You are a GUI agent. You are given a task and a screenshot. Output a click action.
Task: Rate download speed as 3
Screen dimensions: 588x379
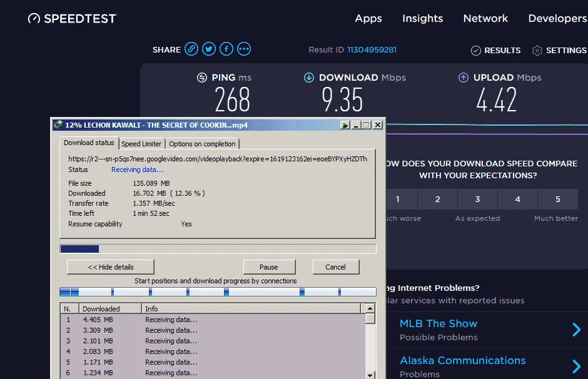(478, 200)
